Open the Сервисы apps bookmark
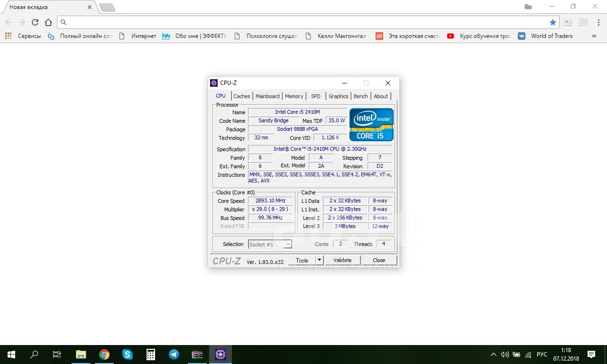The height and width of the screenshot is (364, 607). click(x=23, y=36)
